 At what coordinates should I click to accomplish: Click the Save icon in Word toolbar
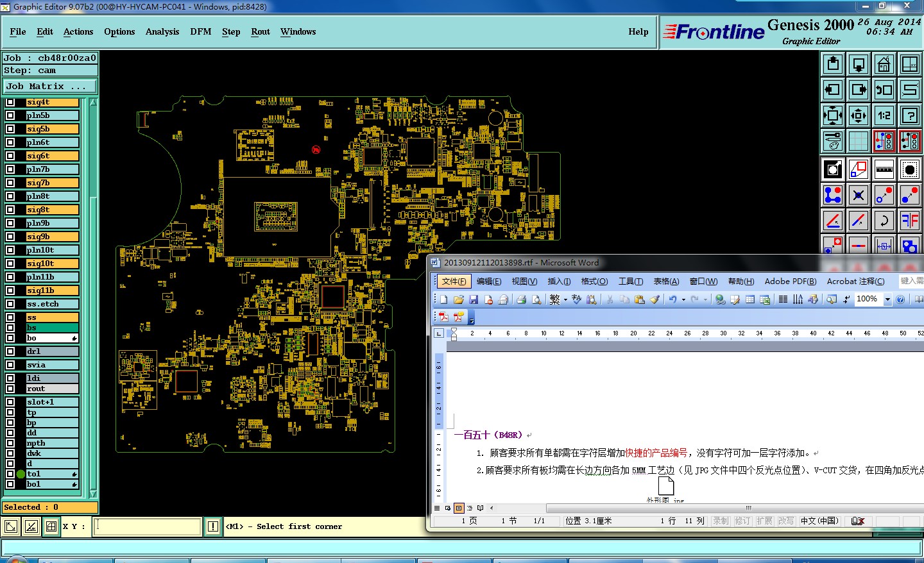474,299
